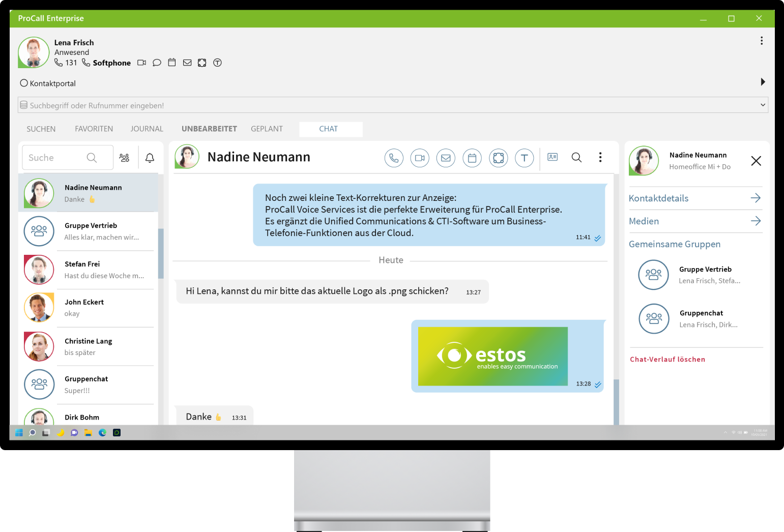Screen dimensions: 784x532
Task: Open chat options three-dot menu
Action: coord(600,157)
